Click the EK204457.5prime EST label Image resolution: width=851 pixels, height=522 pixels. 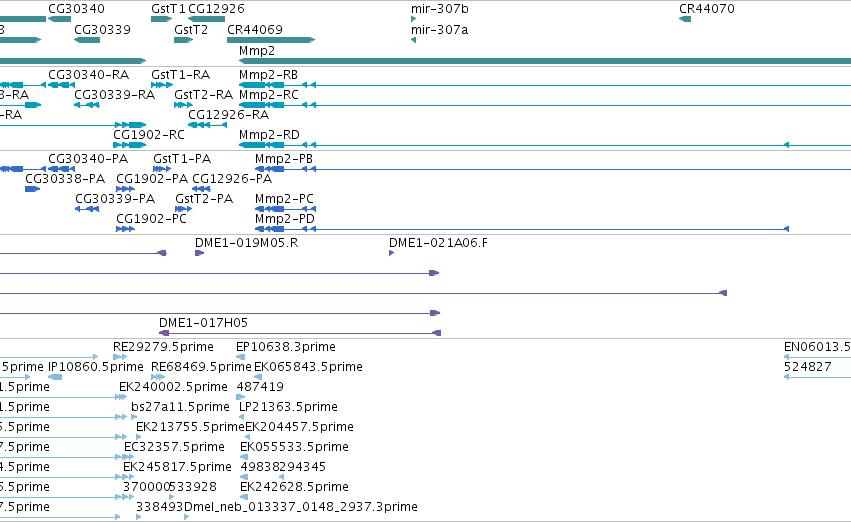point(300,427)
